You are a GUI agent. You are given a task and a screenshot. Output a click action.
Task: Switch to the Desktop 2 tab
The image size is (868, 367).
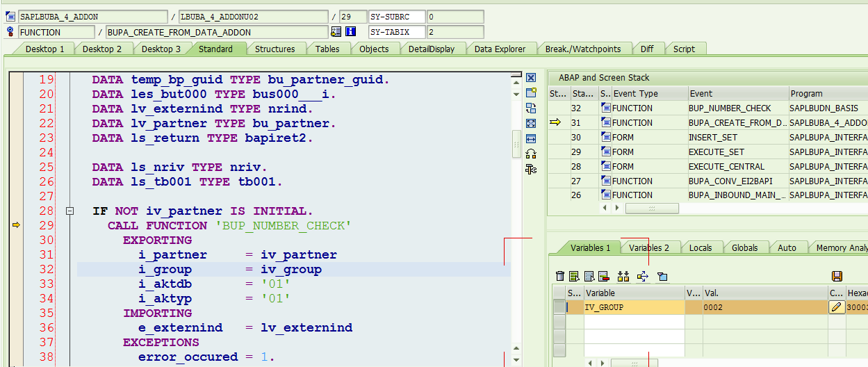click(101, 49)
